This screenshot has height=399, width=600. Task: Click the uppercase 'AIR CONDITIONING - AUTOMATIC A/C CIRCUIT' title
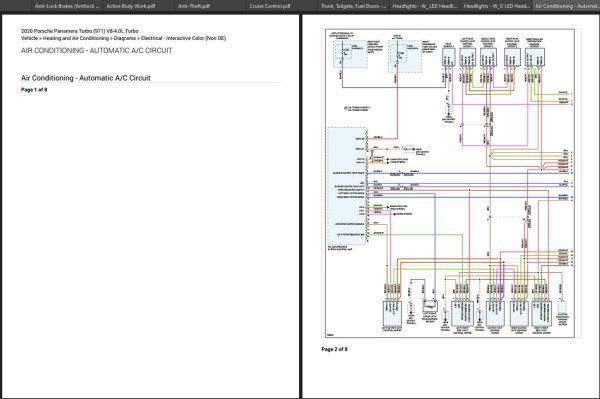point(96,50)
